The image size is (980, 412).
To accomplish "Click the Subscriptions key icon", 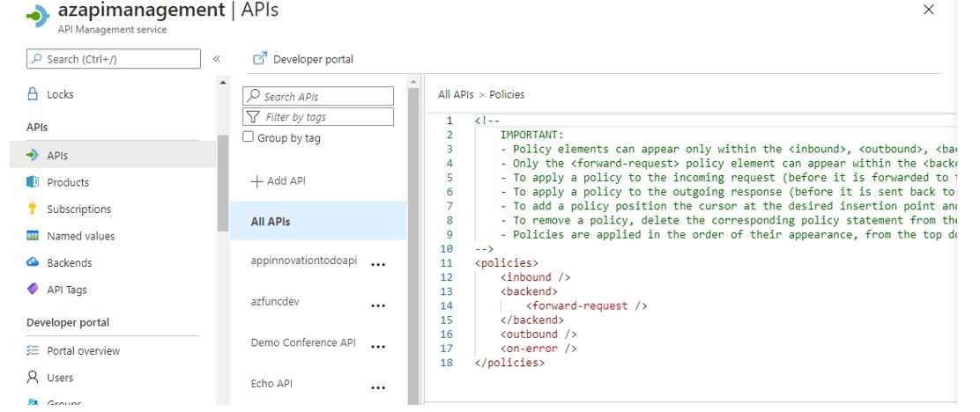I will [x=33, y=209].
